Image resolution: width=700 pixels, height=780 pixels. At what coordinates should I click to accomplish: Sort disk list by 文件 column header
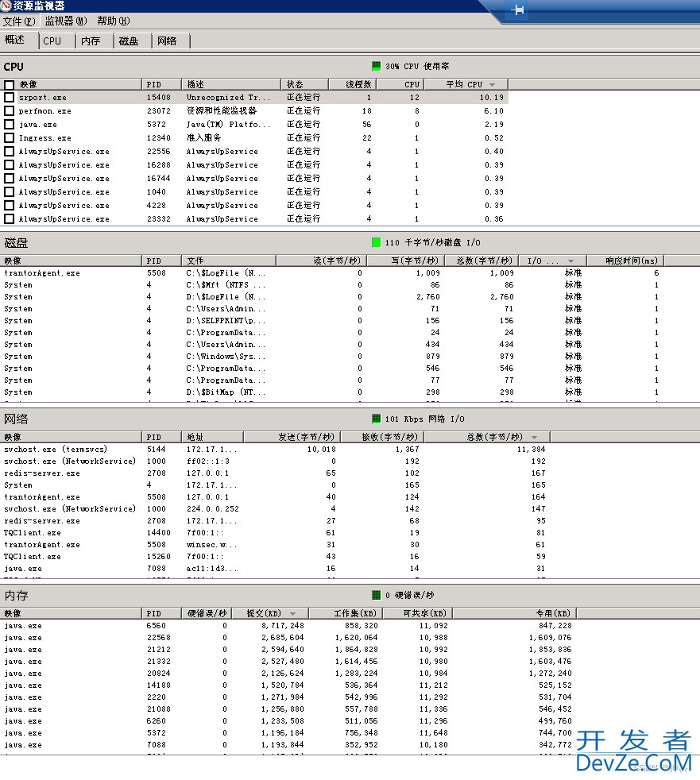(228, 261)
